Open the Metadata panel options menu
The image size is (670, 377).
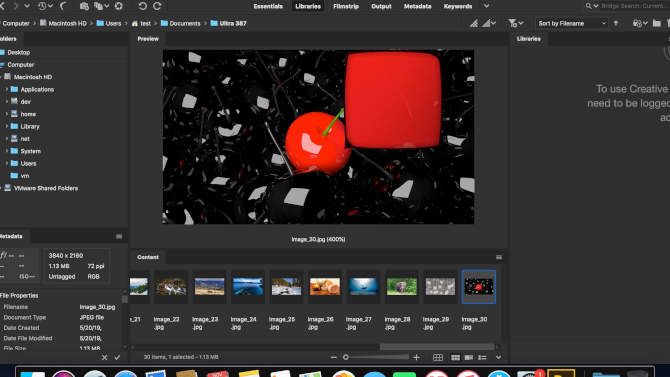coord(119,236)
